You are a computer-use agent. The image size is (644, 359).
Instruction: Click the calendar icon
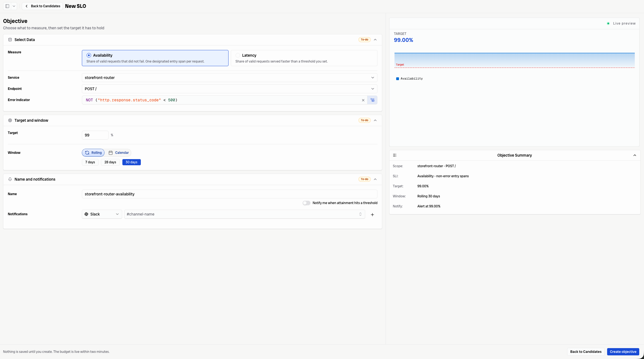(x=111, y=153)
